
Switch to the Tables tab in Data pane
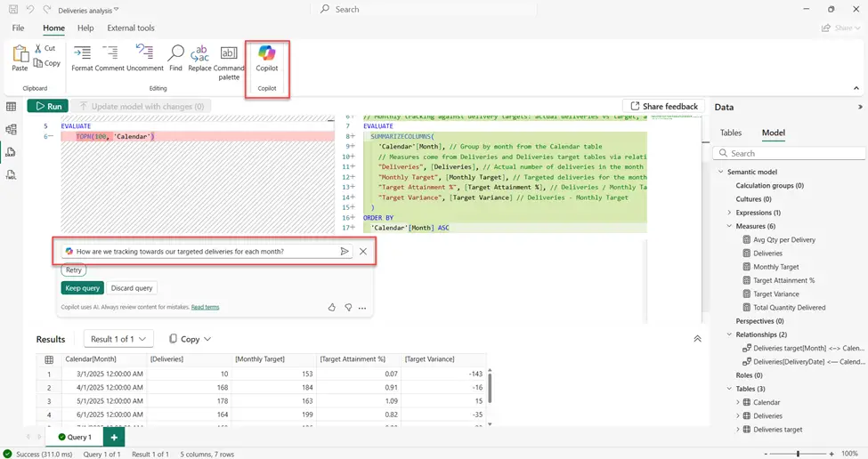(x=730, y=133)
